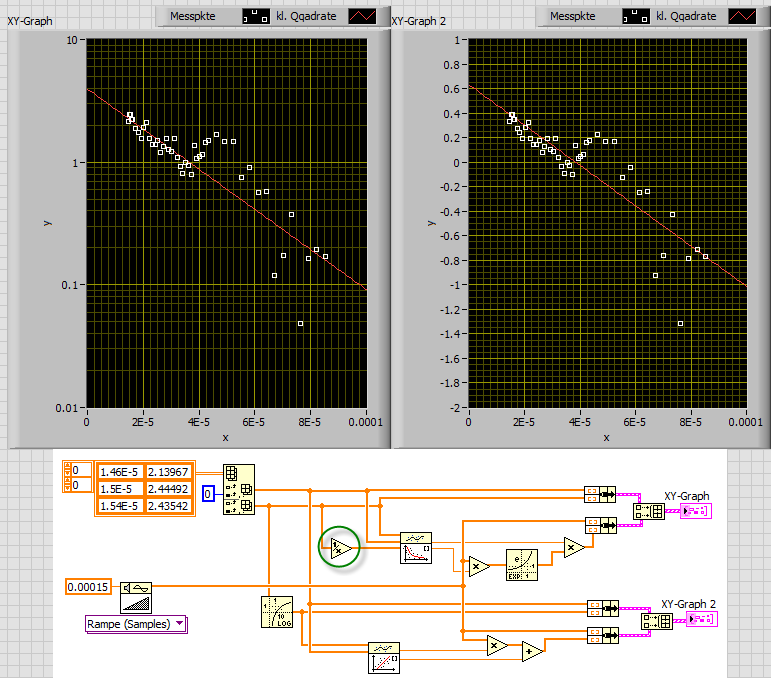Select Build Array node wired to XY-Graph 2 terminal
The image size is (771, 678).
[657, 621]
